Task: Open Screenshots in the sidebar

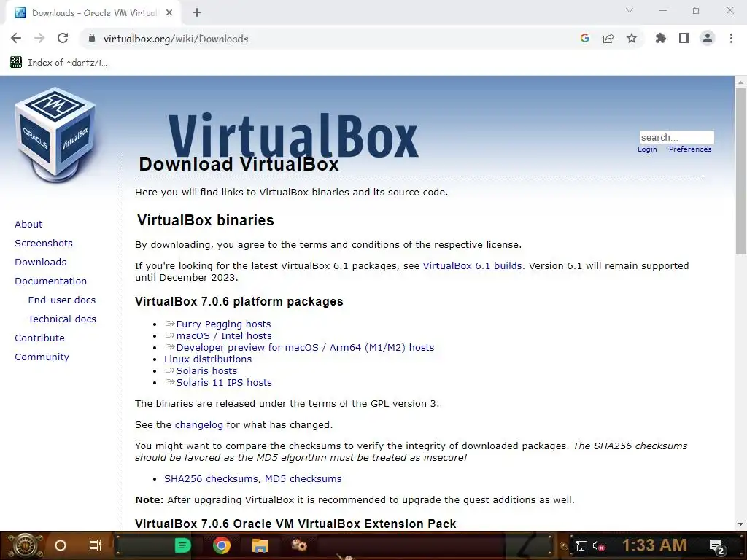Action: pos(44,244)
